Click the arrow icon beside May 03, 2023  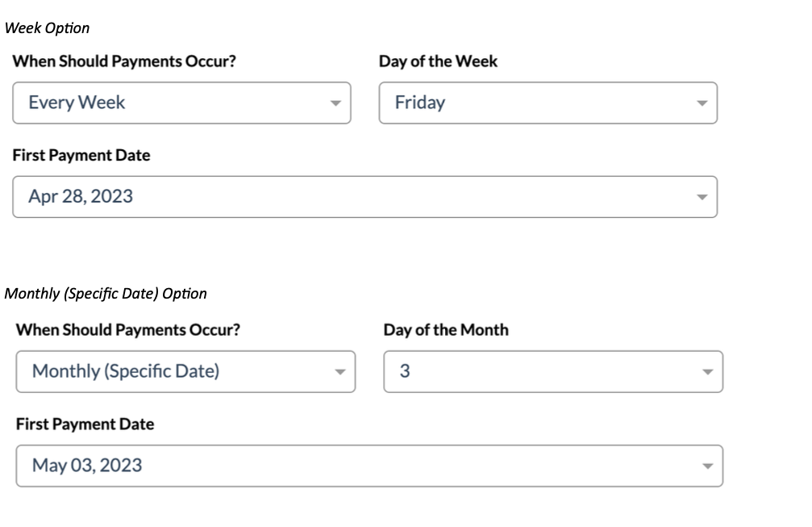tap(707, 466)
